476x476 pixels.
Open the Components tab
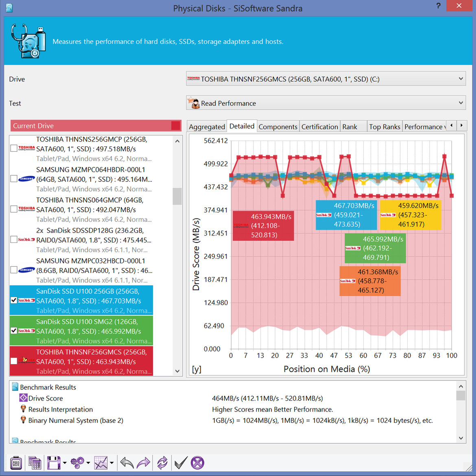tap(278, 127)
